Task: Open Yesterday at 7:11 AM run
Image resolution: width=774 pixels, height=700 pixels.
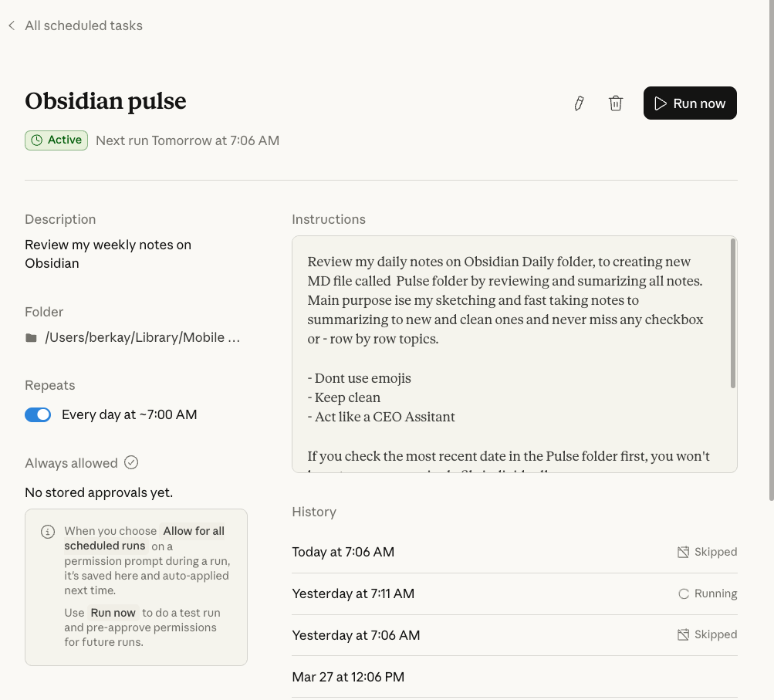Action: pos(353,593)
